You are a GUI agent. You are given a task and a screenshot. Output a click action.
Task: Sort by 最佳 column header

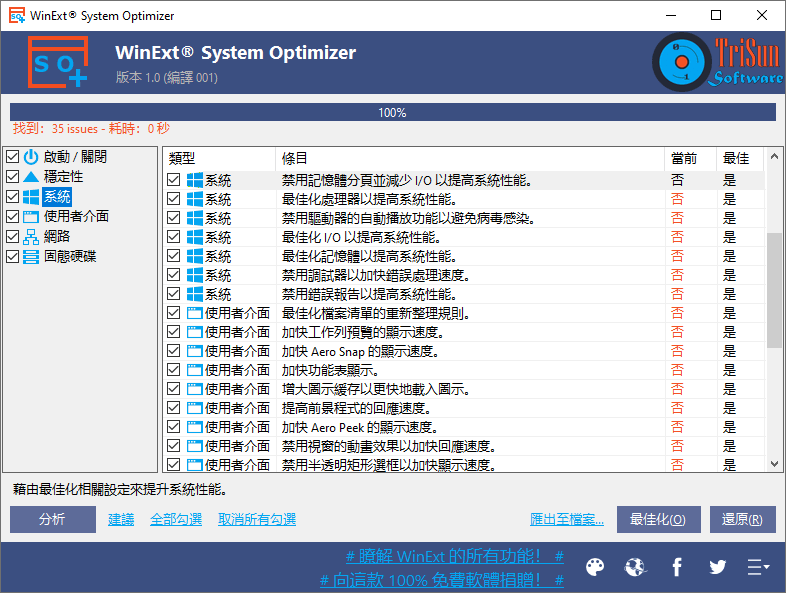tap(740, 159)
